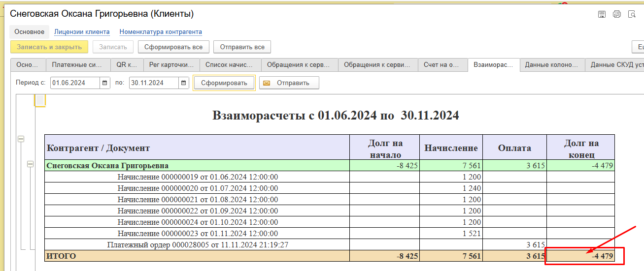The image size is (644, 271).
Task: Click ИТОГО Долг на конец cell -4 479
Action: click(x=581, y=256)
